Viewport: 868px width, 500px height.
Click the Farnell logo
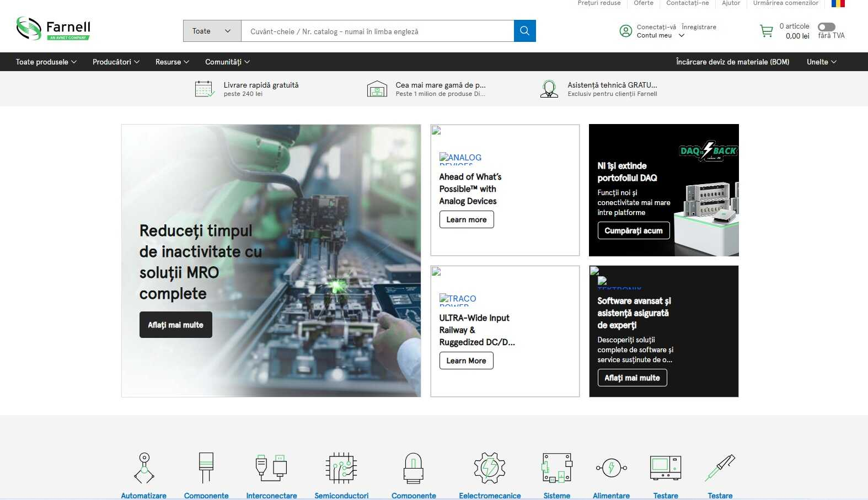[x=53, y=29]
